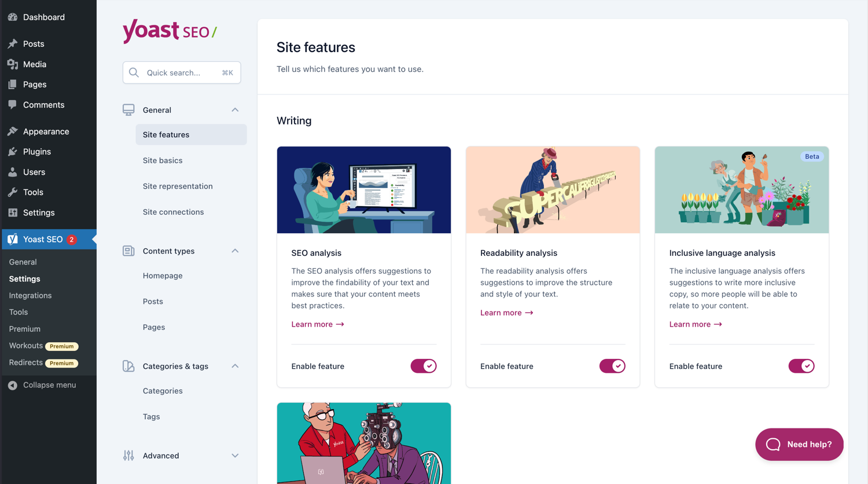
Task: Open the Plugins icon in WordPress sidebar
Action: point(13,151)
